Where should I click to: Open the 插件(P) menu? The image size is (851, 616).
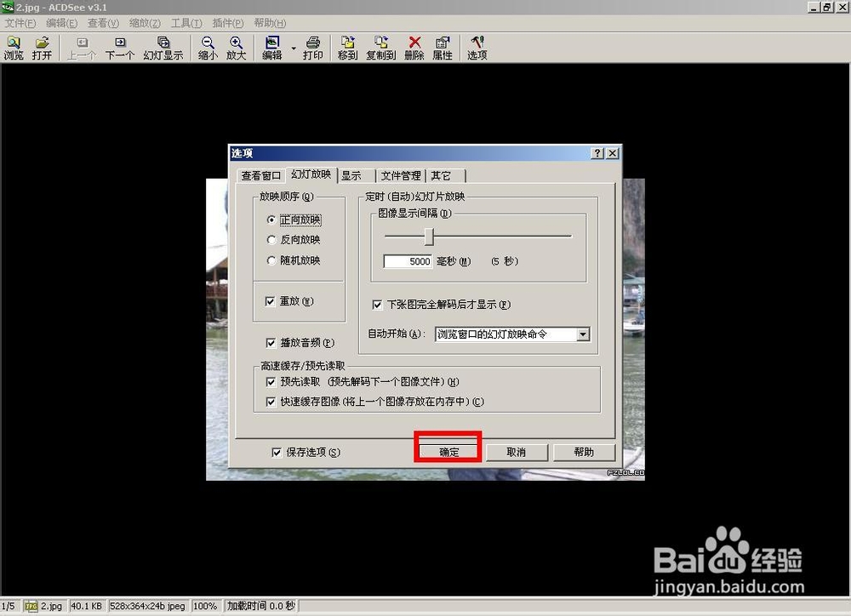tap(228, 23)
